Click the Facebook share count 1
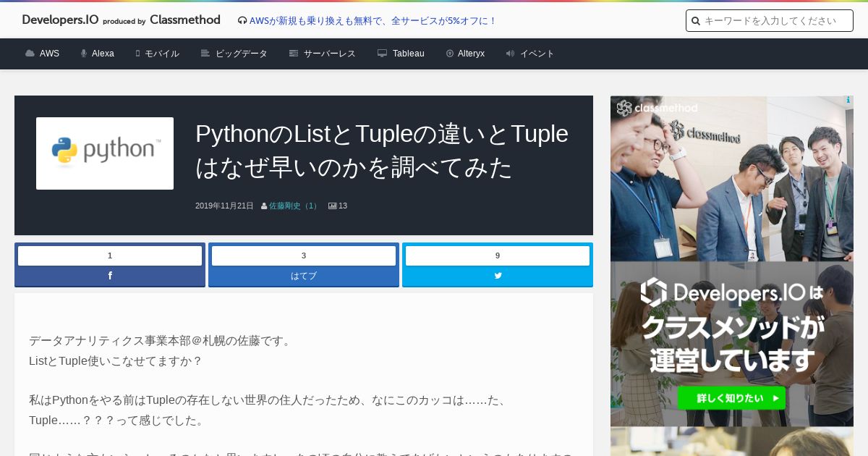 (110, 256)
